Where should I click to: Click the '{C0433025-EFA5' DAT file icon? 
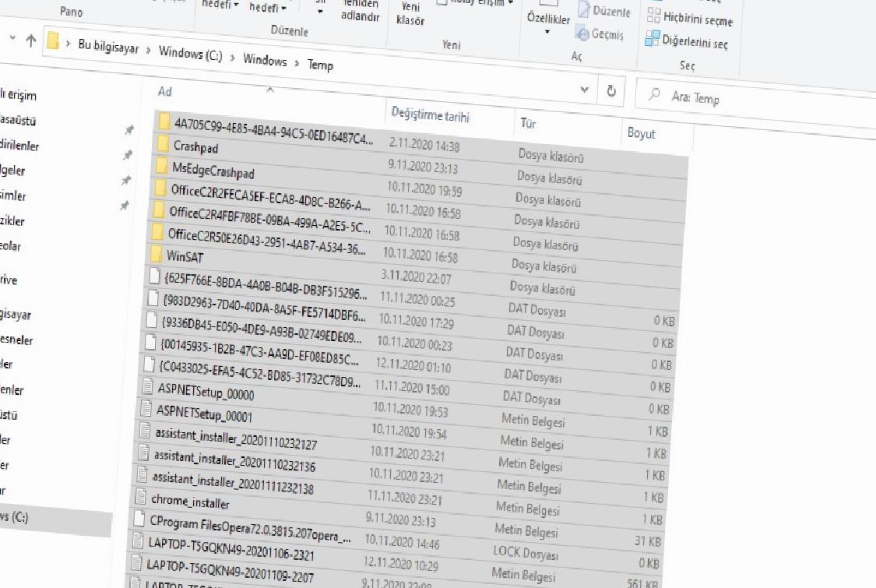pyautogui.click(x=150, y=364)
